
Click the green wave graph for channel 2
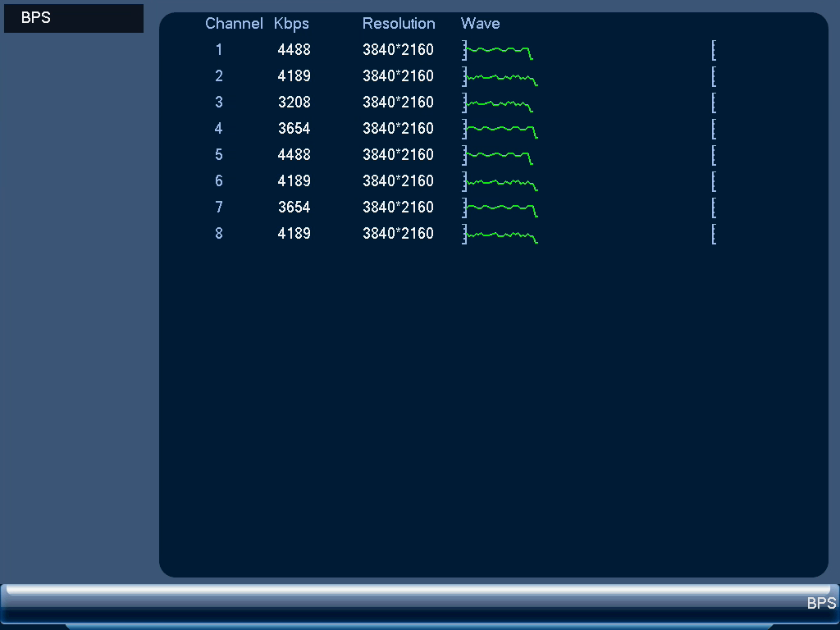click(x=501, y=80)
